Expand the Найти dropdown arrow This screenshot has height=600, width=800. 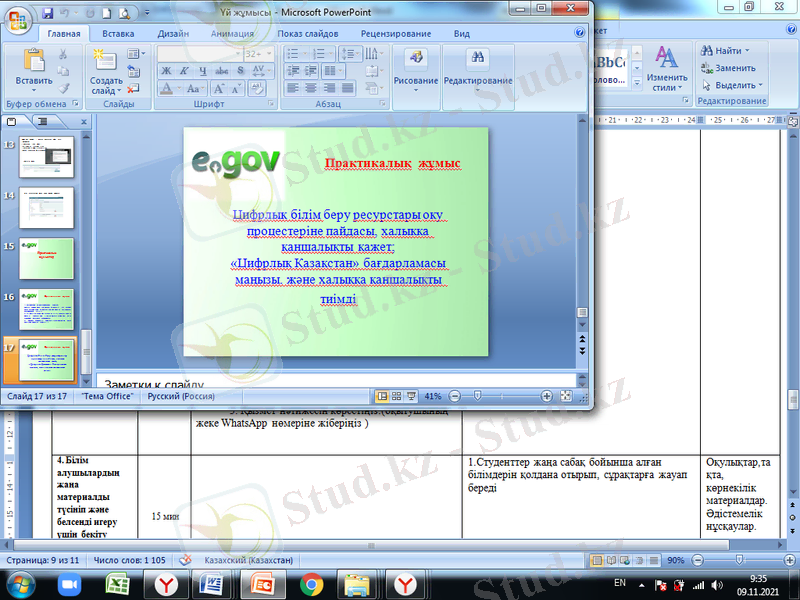[x=747, y=51]
